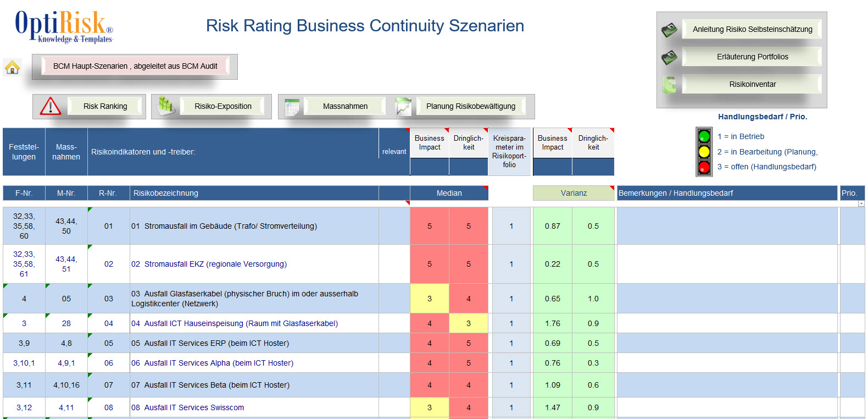Image resolution: width=868 pixels, height=419 pixels.
Task: Click the table icon beside Massnahmen
Action: click(x=292, y=107)
